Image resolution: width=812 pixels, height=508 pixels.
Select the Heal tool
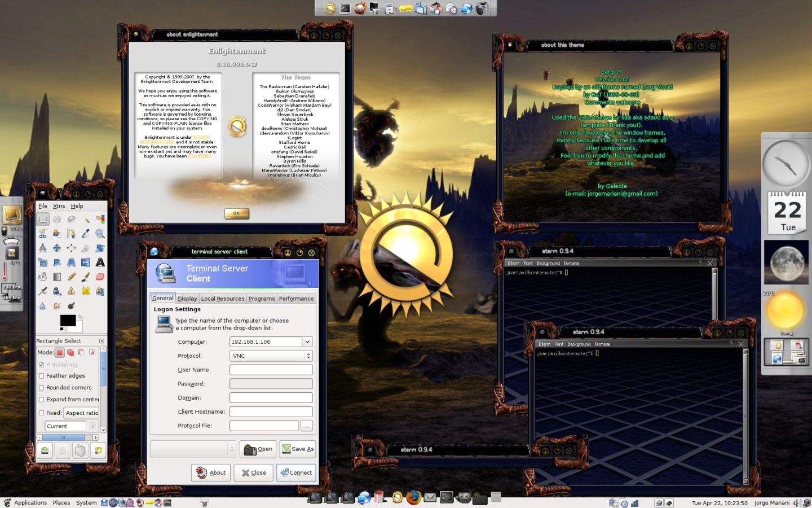point(86,291)
